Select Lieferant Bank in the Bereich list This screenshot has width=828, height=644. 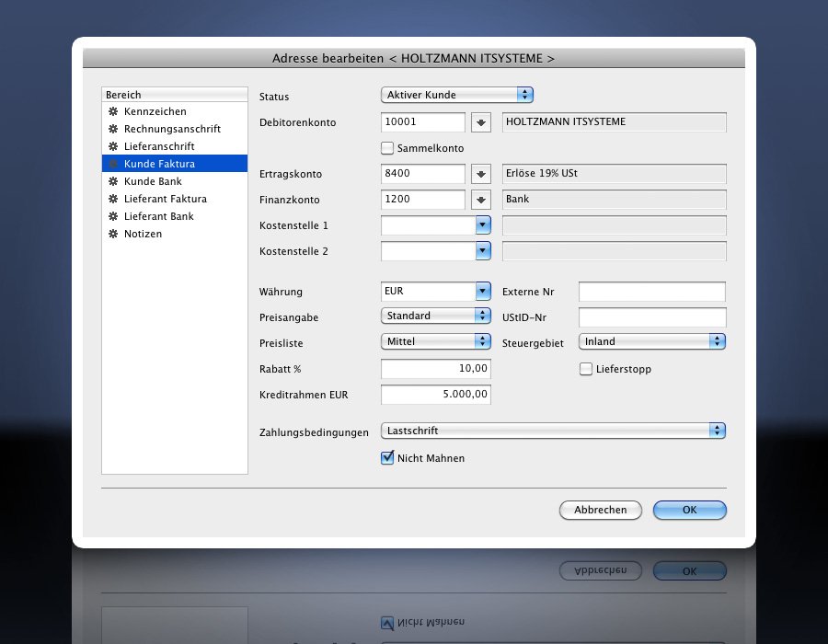tap(174, 216)
